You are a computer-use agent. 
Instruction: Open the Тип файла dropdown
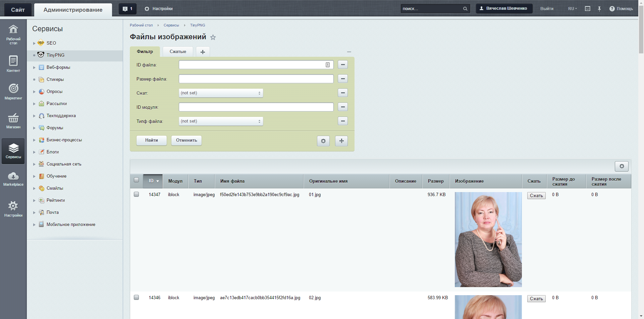pyautogui.click(x=221, y=121)
